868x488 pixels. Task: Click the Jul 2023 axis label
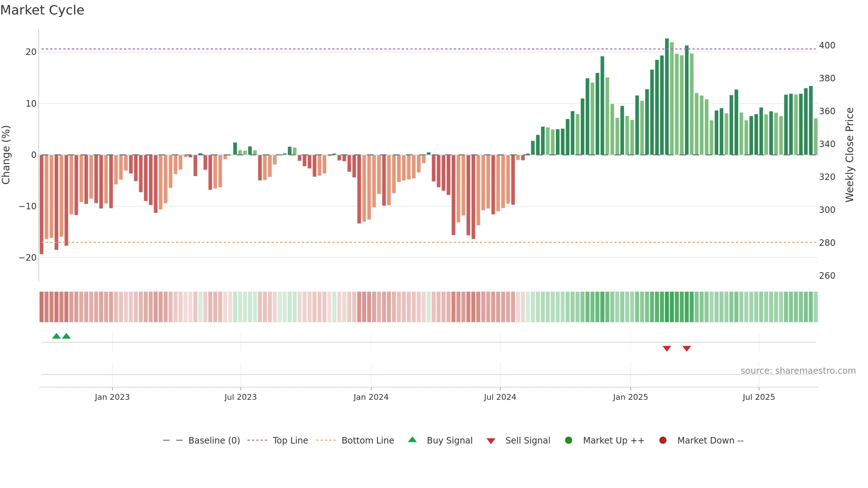coord(241,397)
